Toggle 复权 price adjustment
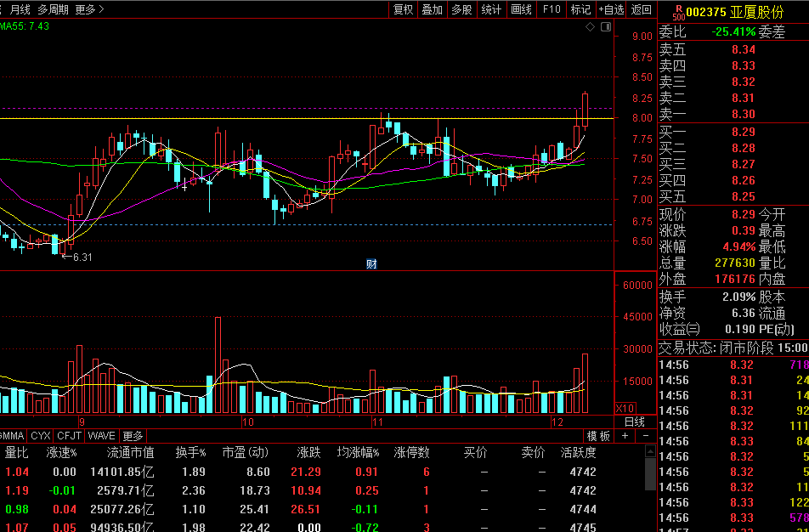Screen dimensions: 809x532 pos(403,9)
